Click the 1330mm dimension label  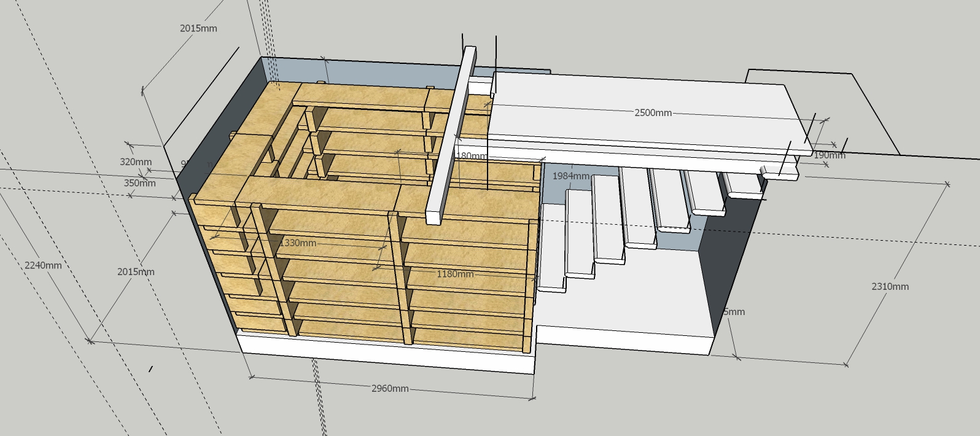(298, 243)
